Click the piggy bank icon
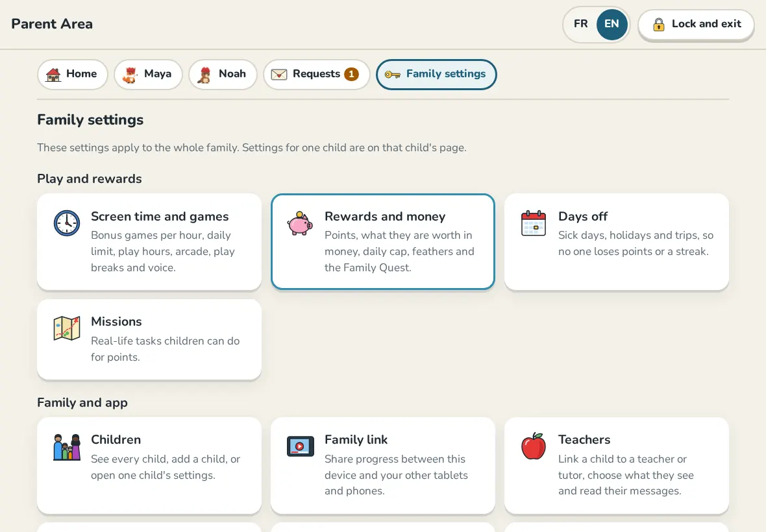This screenshot has height=532, width=766. (x=300, y=224)
